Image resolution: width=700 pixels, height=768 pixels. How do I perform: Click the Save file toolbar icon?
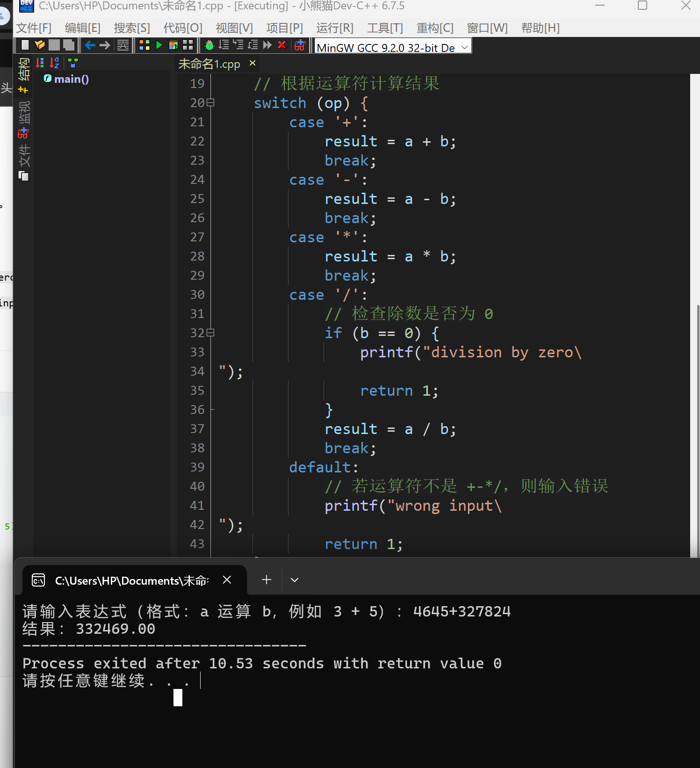click(54, 45)
